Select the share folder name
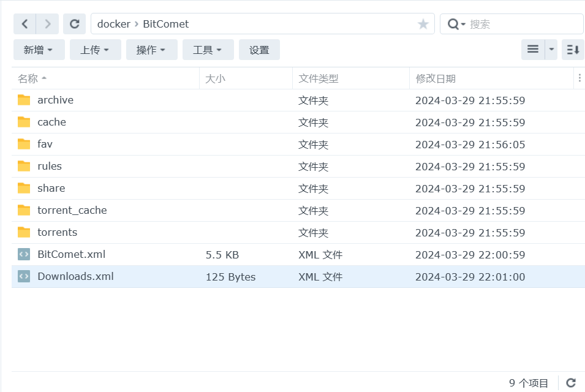Screen dimensions: 585x392 click(51, 188)
